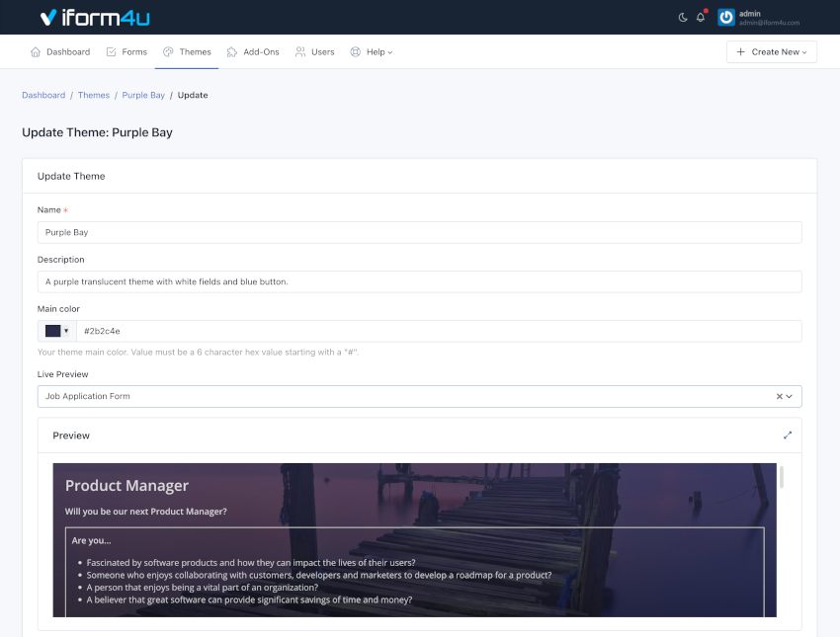Open the Help dropdown menu
The height and width of the screenshot is (637, 840).
373,51
